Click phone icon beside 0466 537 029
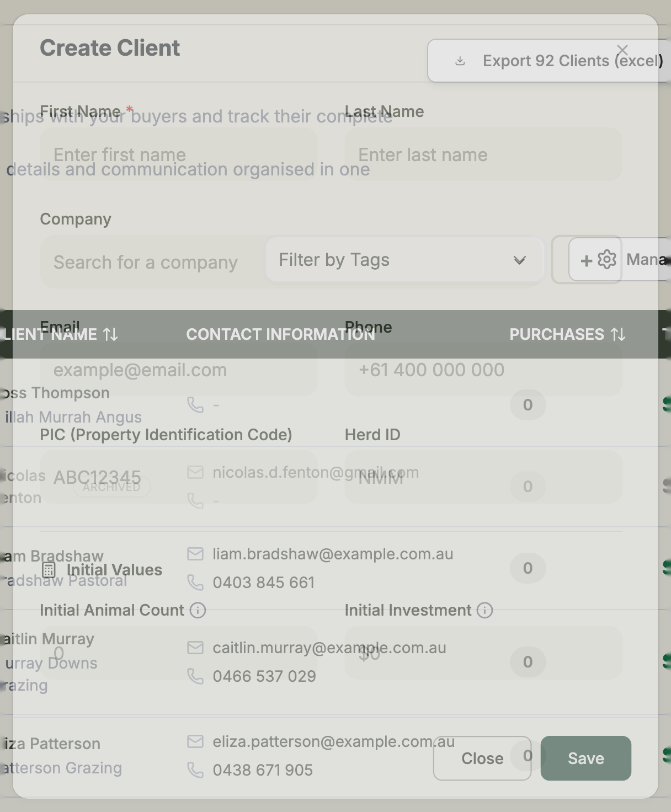 [195, 676]
